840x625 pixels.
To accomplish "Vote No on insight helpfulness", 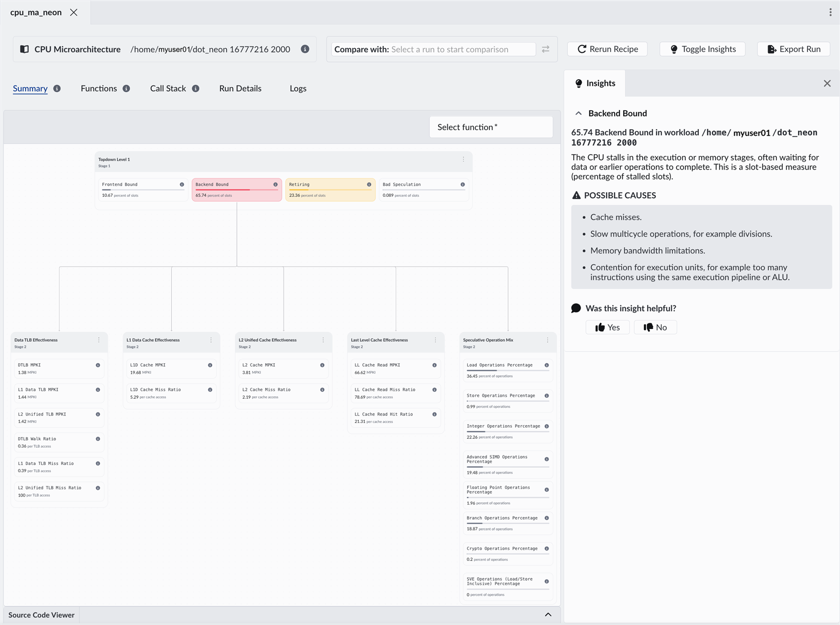I will (655, 327).
